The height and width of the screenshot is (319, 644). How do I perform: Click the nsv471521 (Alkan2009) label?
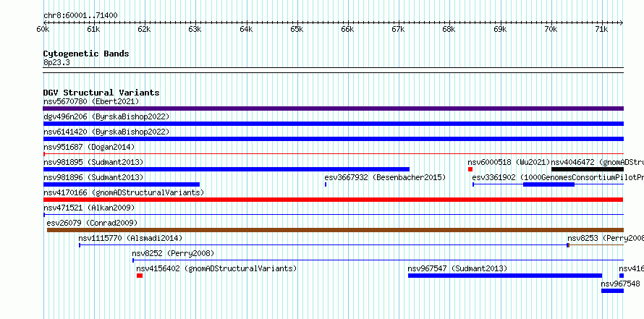click(89, 208)
